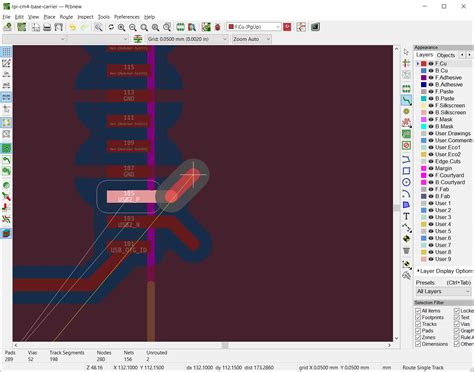Open the via size dropdown
Viewport: 474px width, 372px height.
pyautogui.click(x=98, y=39)
